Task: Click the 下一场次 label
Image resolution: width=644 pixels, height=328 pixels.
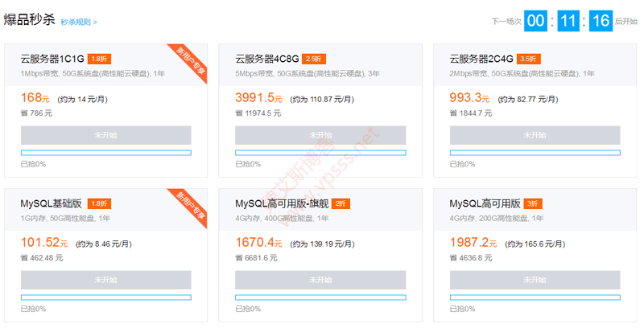Action: pos(506,22)
